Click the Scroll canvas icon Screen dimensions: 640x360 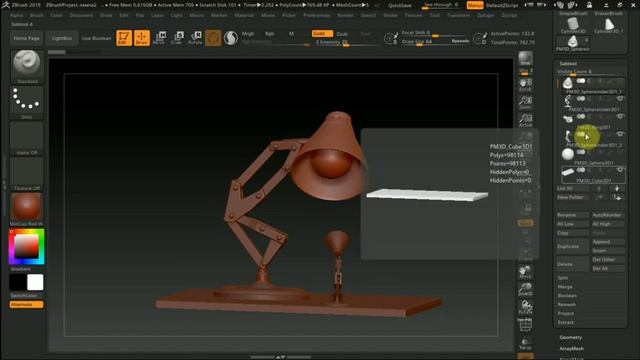tap(525, 85)
